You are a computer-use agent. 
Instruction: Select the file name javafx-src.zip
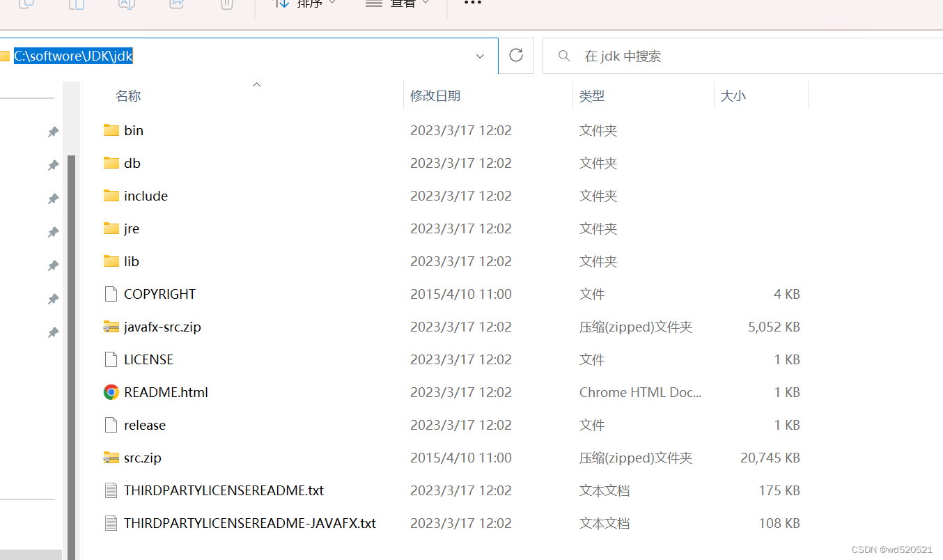pos(162,327)
